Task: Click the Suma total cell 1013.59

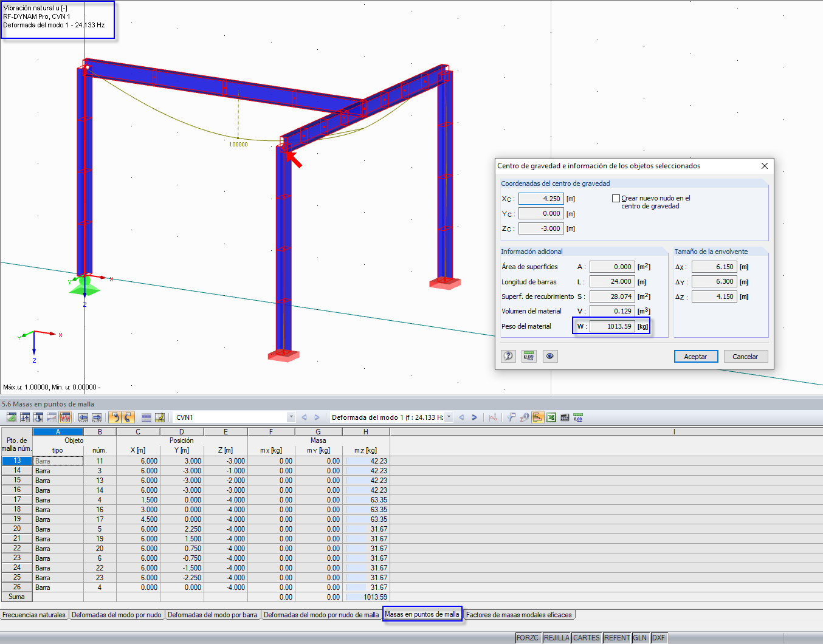Action: 366,597
